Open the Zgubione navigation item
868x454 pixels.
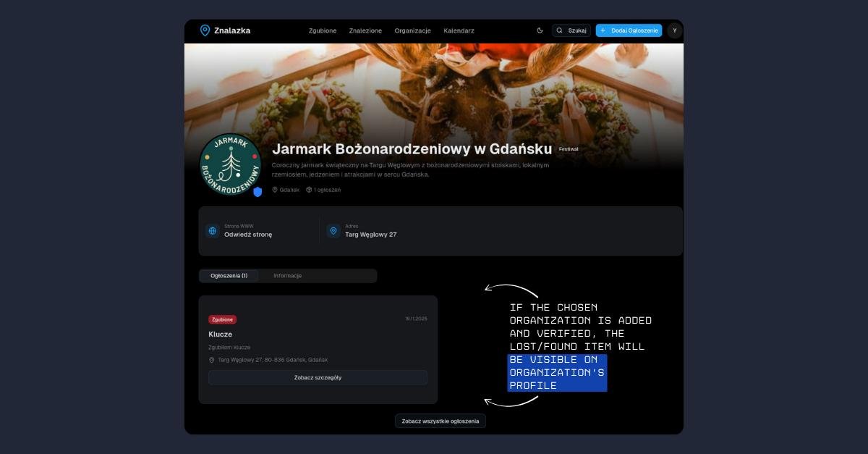(323, 30)
